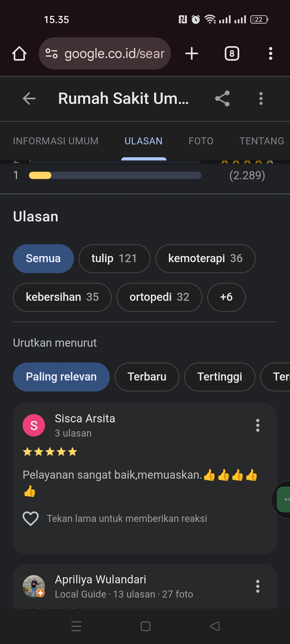Share this hospital listing
The image size is (290, 644).
click(x=222, y=98)
